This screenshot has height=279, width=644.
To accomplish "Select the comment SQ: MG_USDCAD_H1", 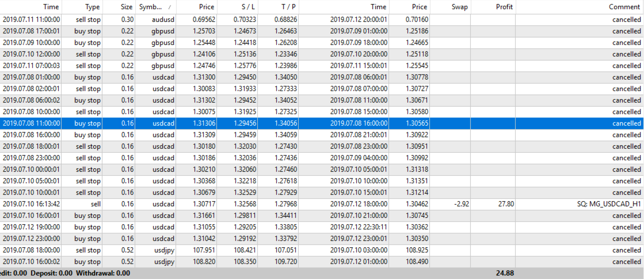I will (609, 204).
